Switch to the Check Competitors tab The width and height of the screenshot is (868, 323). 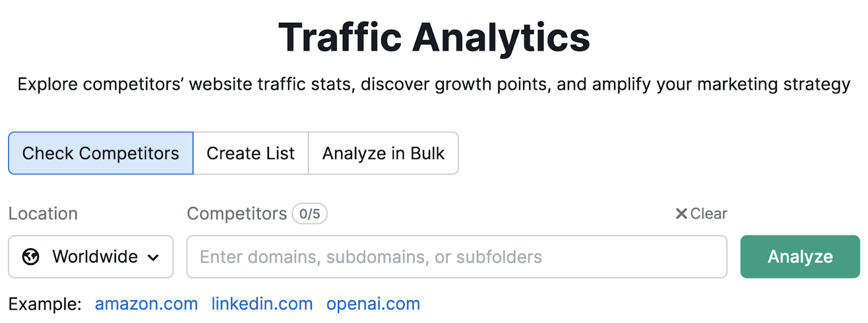coord(101,153)
